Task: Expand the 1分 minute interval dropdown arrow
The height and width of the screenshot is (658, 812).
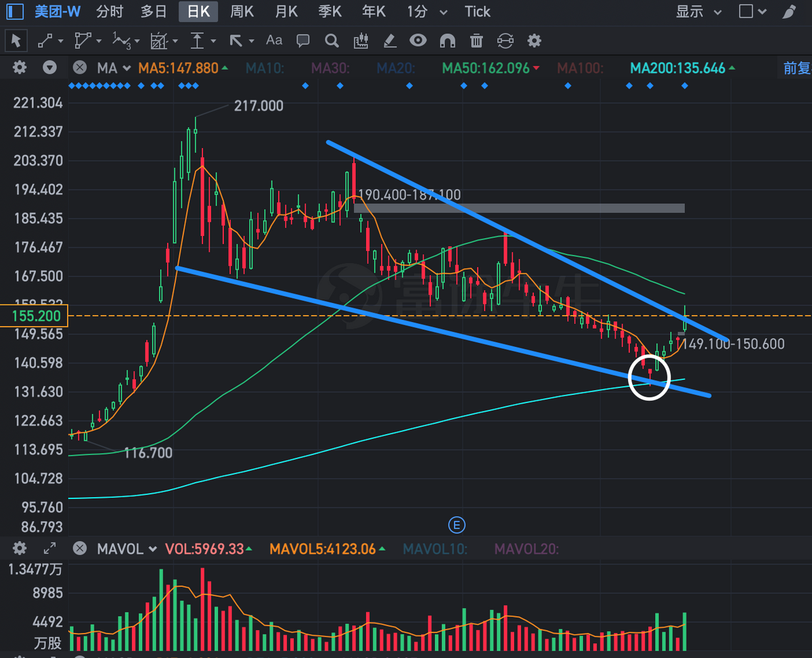Action: pyautogui.click(x=443, y=12)
